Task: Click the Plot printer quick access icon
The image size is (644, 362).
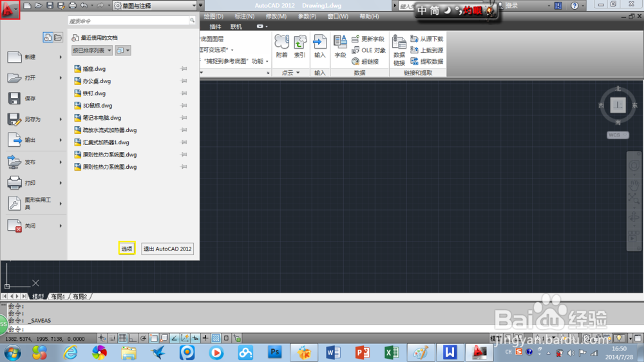Action: pyautogui.click(x=73, y=5)
